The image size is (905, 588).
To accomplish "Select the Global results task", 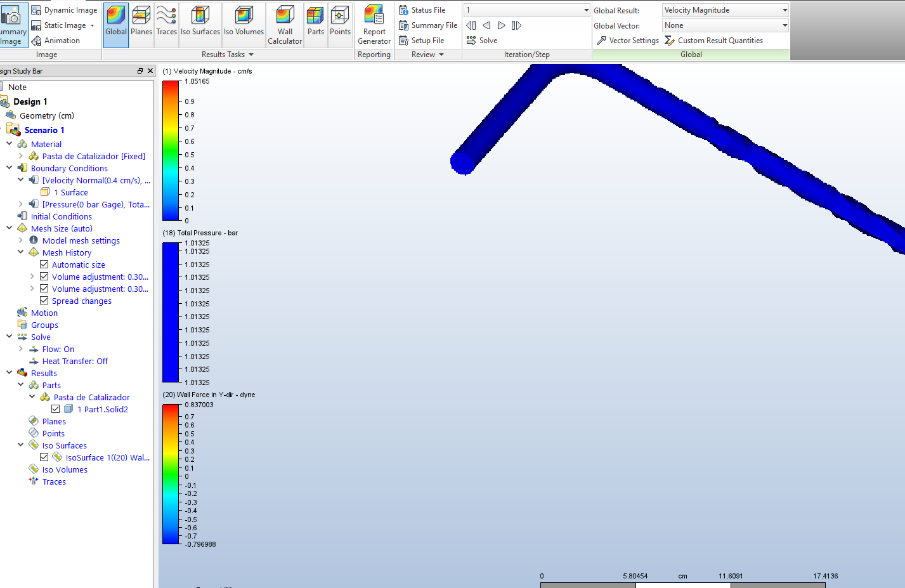I will 116,25.
